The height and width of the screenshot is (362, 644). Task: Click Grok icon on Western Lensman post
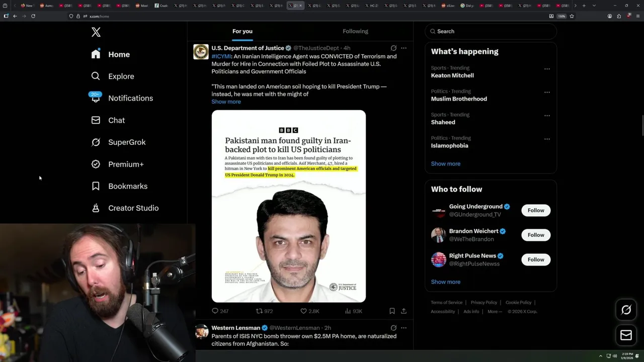tap(393, 328)
